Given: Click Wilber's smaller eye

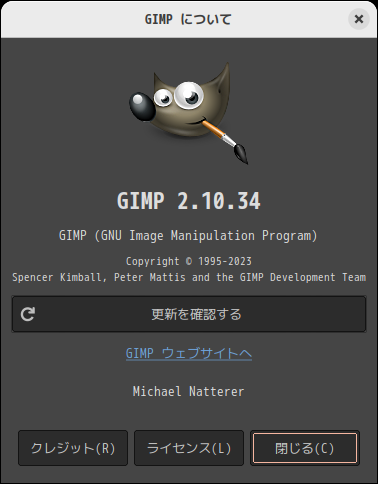Looking at the screenshot, I should click(x=163, y=98).
